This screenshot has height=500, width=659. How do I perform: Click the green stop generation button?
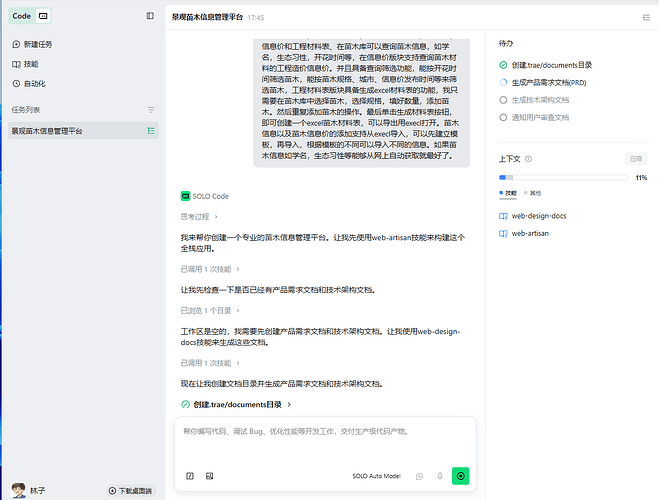pyautogui.click(x=461, y=476)
